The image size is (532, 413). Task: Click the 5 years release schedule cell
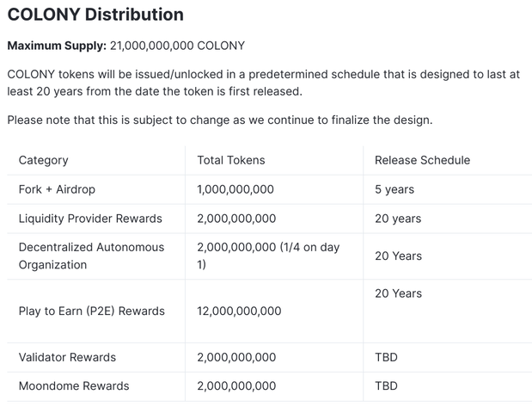click(x=394, y=189)
